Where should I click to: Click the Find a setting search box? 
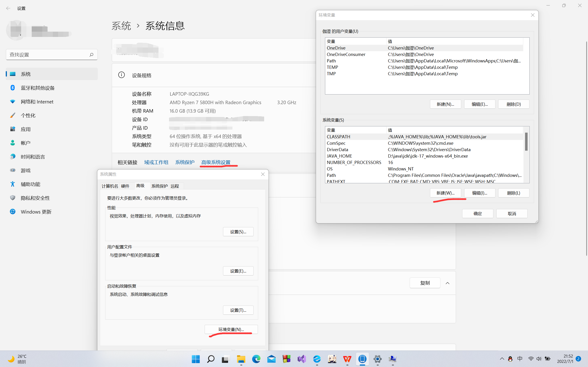49,55
